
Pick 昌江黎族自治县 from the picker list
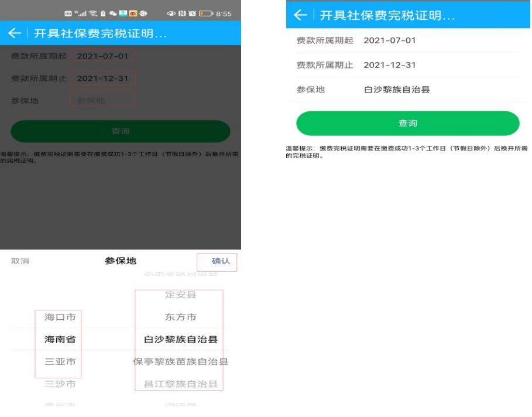180,384
